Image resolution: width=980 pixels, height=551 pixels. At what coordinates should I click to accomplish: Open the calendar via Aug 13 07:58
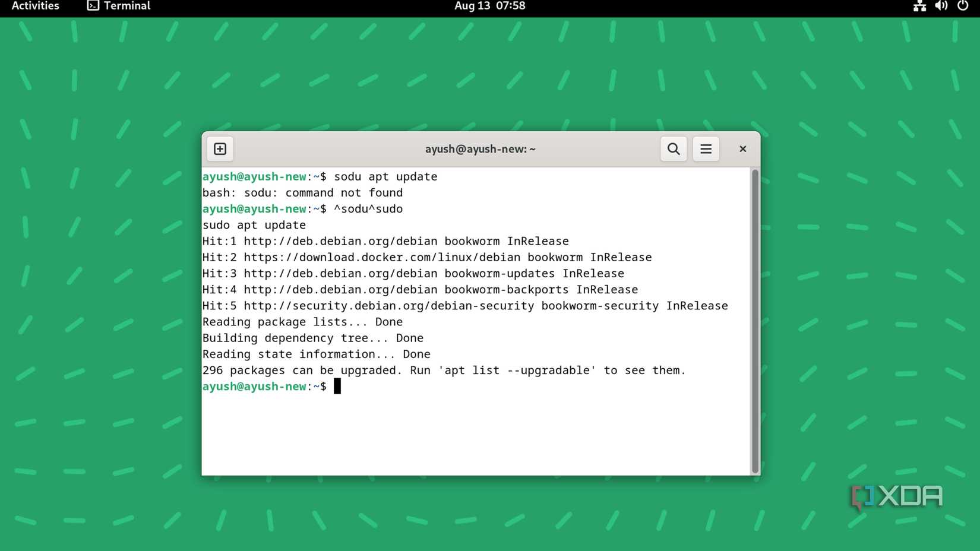pos(489,6)
